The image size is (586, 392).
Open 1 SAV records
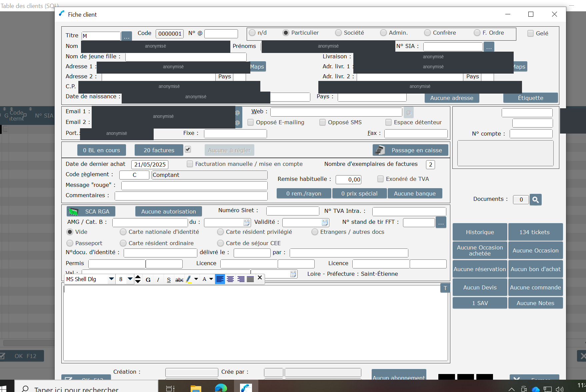(x=480, y=303)
